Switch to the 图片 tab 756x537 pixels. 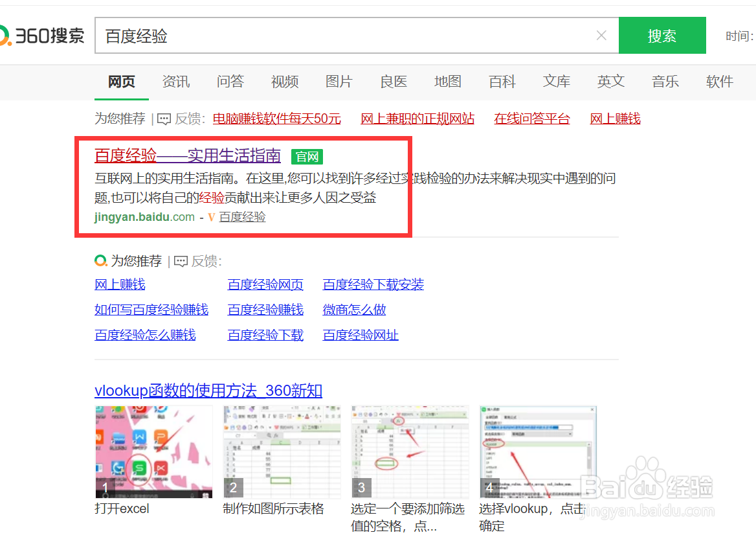[x=339, y=82]
